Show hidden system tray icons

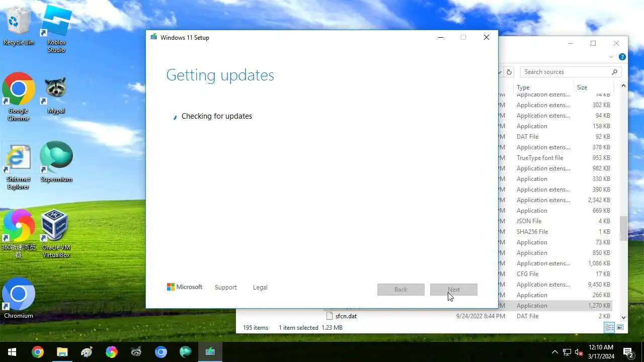[x=555, y=352]
